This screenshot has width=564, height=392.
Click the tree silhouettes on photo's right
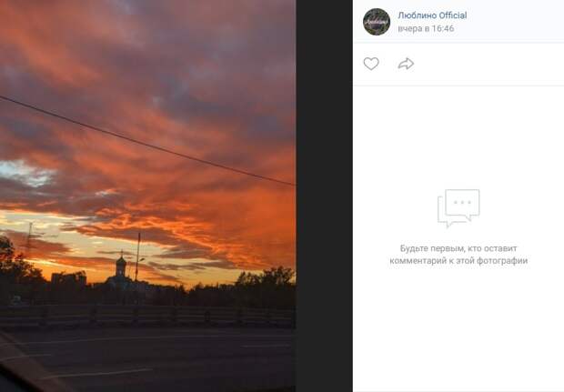[x=266, y=278]
